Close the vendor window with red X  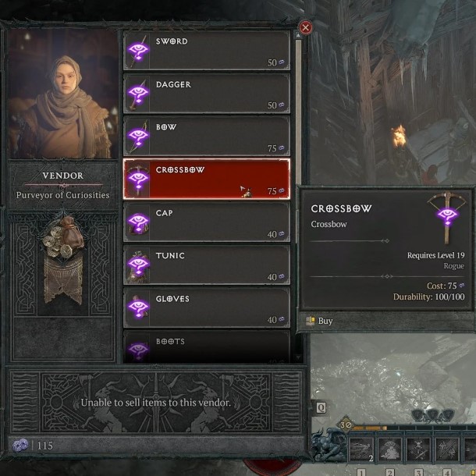point(305,28)
